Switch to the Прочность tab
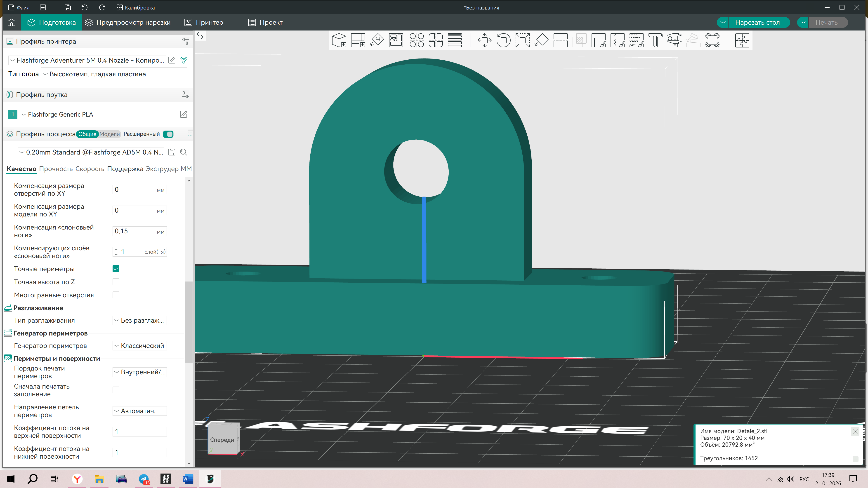 [x=56, y=169]
